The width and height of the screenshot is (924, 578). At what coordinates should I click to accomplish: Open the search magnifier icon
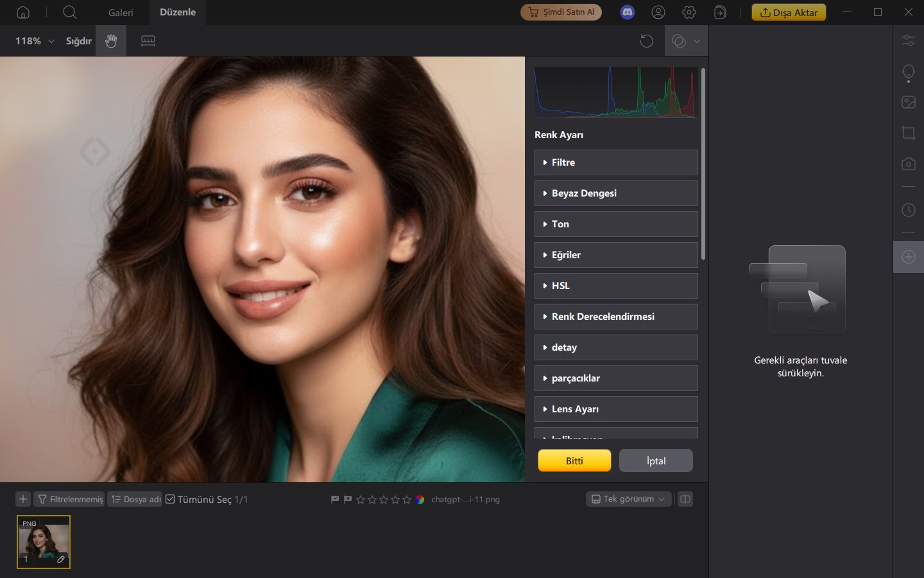pyautogui.click(x=70, y=12)
